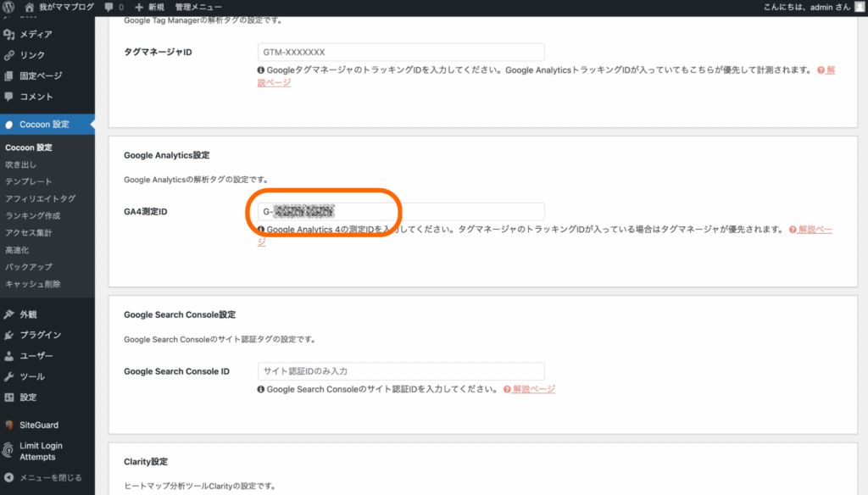Screen dimensions: 868x495
Task: Click the WordPress logo icon
Action: click(8, 7)
